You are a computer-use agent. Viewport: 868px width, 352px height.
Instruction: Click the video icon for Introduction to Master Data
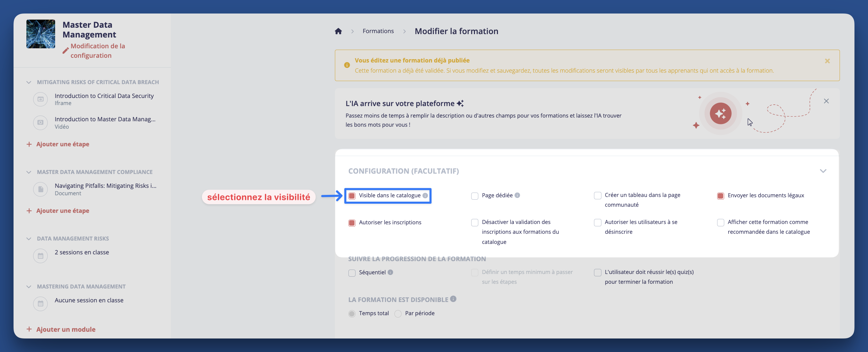coord(40,122)
